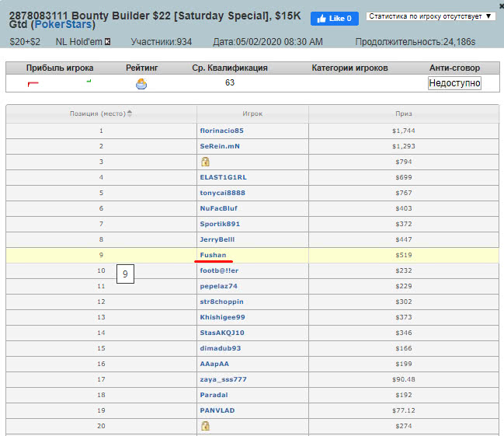Click the Недоступно anti-collusion box
Image resolution: width=504 pixels, height=436 pixels.
[454, 82]
